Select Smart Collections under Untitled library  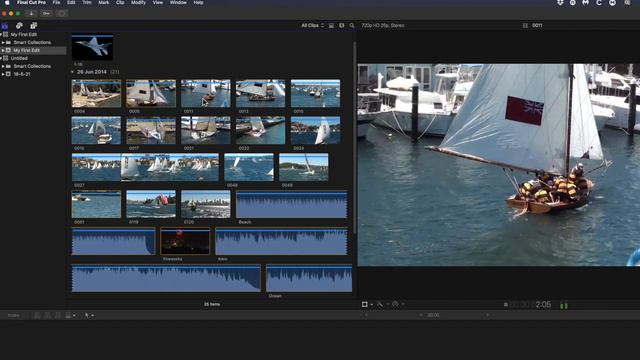(32, 66)
